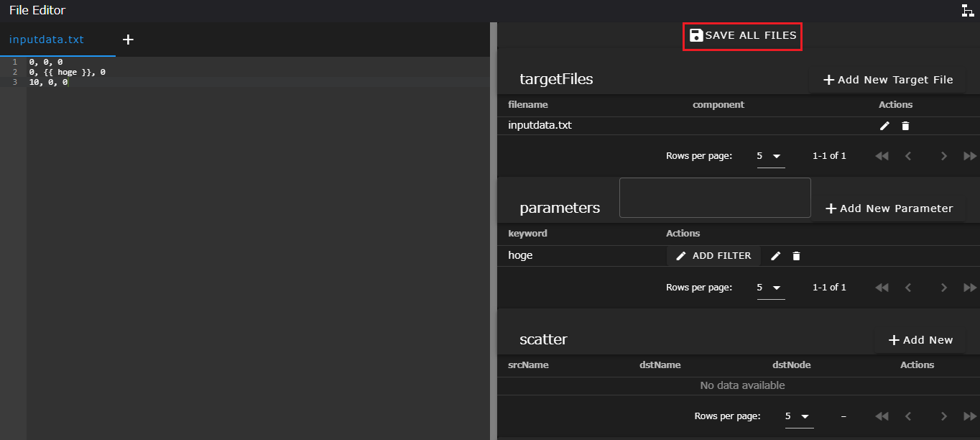
Task: Click Add New Target File button
Action: point(888,80)
